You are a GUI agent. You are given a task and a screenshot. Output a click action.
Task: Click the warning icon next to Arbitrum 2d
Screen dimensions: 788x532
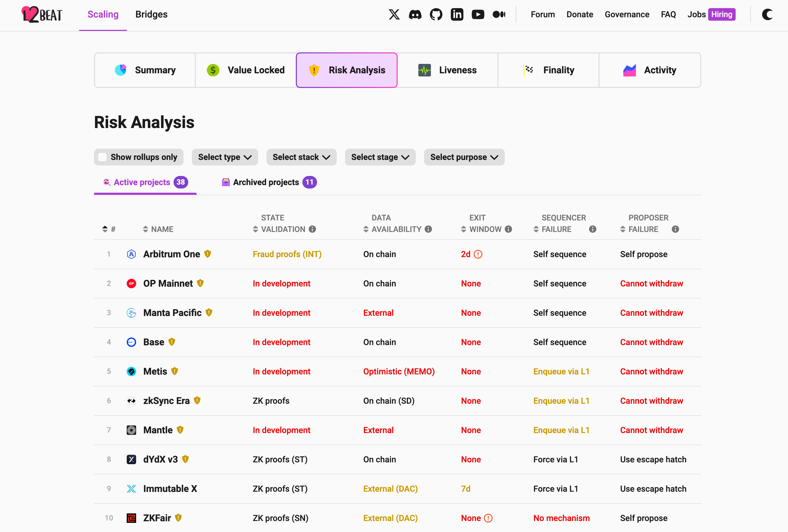[478, 254]
